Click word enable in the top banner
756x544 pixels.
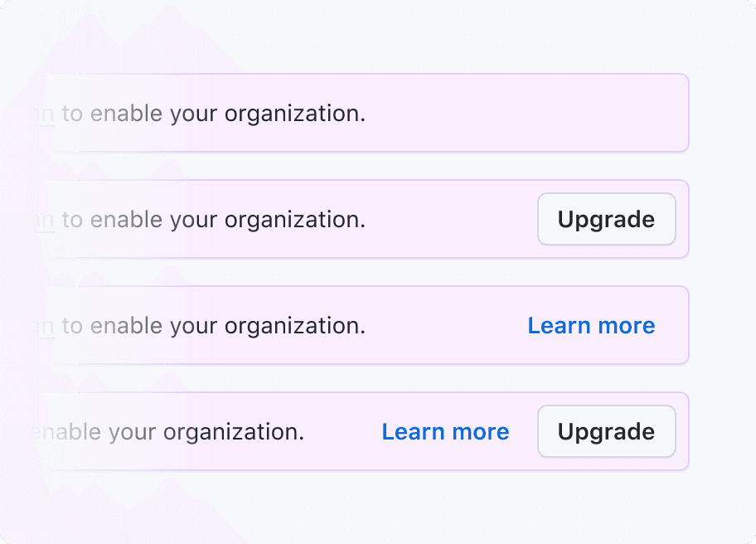126,114
